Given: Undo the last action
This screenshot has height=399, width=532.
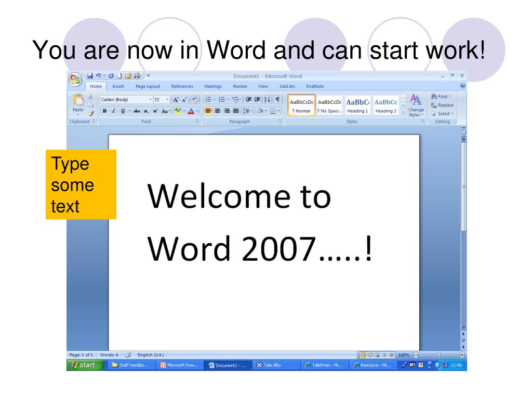Looking at the screenshot, I should point(98,76).
